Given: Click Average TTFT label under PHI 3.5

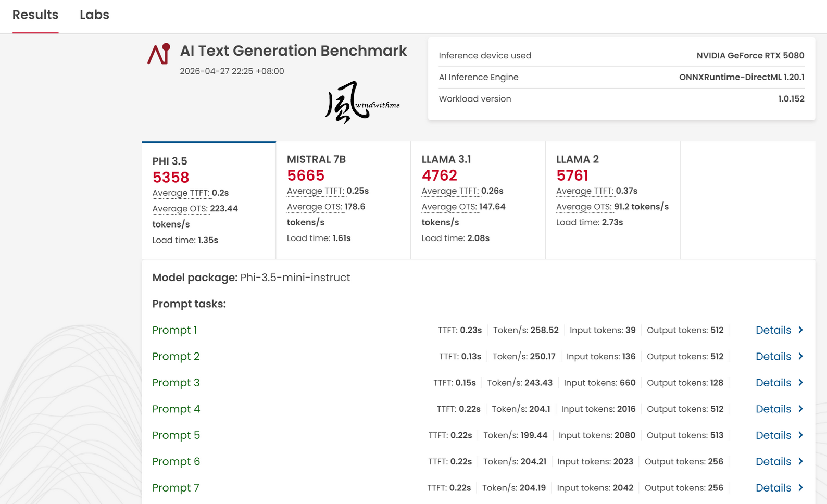Looking at the screenshot, I should pos(181,193).
